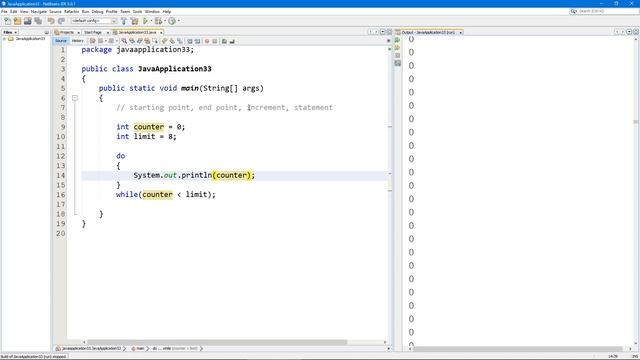Click the Re-run green arrows in Output
The image size is (640, 360).
397,40
